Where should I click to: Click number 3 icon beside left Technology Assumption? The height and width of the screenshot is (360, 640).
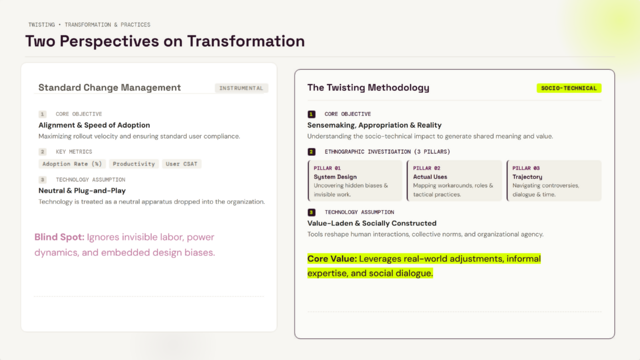click(x=42, y=180)
